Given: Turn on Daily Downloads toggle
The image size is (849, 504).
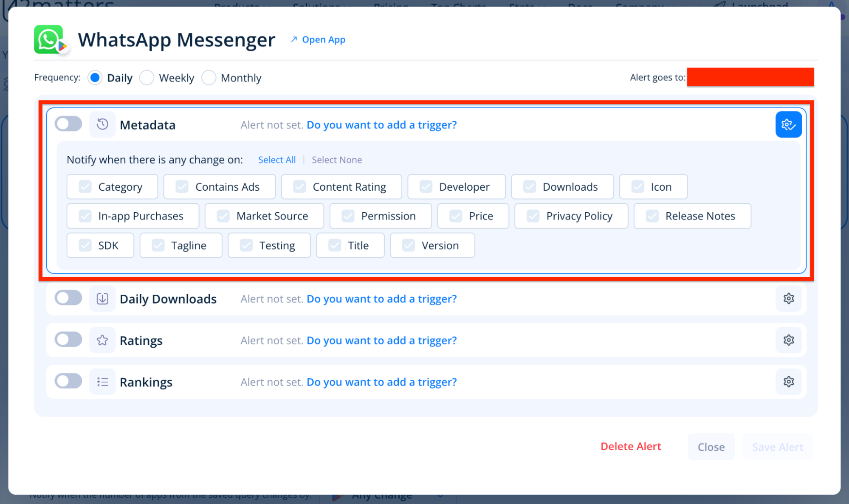Looking at the screenshot, I should (x=68, y=298).
